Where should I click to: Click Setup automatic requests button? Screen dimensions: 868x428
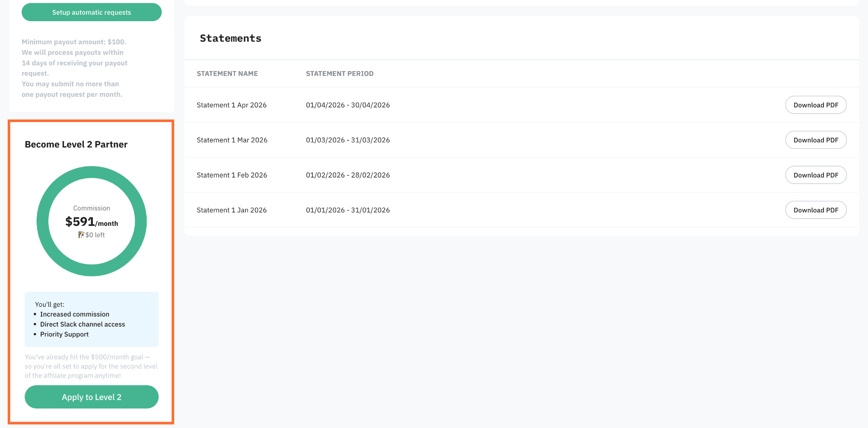coord(92,12)
